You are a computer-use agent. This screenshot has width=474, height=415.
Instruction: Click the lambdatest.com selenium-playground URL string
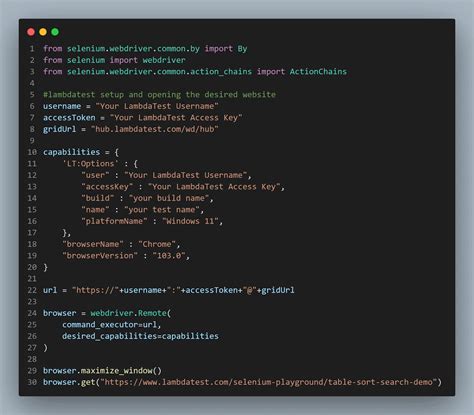coord(268,382)
